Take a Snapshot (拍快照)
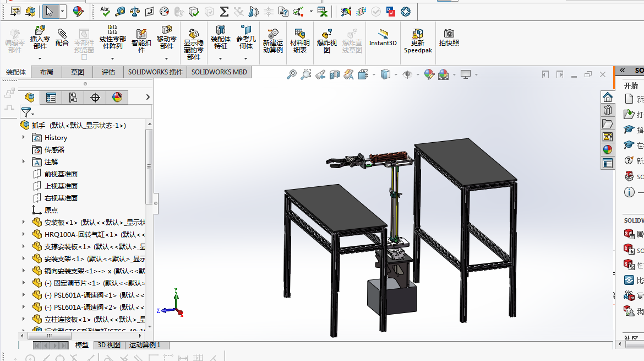Screen dimensions: 644x361 [x=449, y=37]
